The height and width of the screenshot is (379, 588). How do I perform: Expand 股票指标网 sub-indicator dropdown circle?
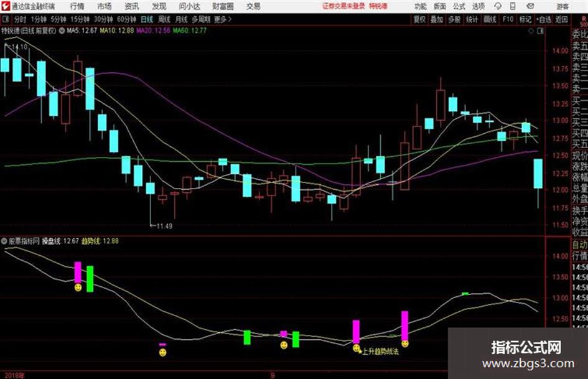click(4, 241)
